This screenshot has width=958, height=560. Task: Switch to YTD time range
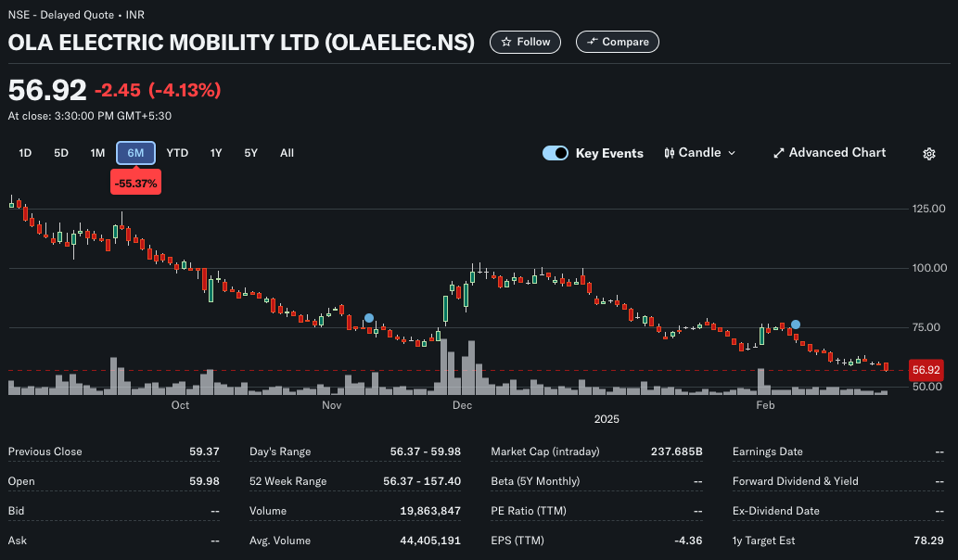[177, 153]
